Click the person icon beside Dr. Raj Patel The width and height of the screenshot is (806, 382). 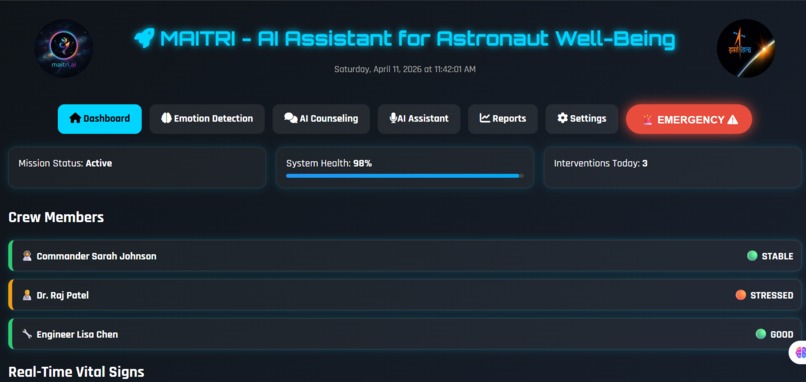pyautogui.click(x=27, y=295)
